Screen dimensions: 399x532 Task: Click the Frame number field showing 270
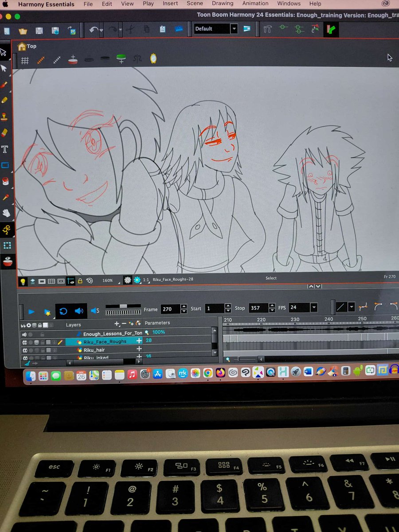(170, 309)
